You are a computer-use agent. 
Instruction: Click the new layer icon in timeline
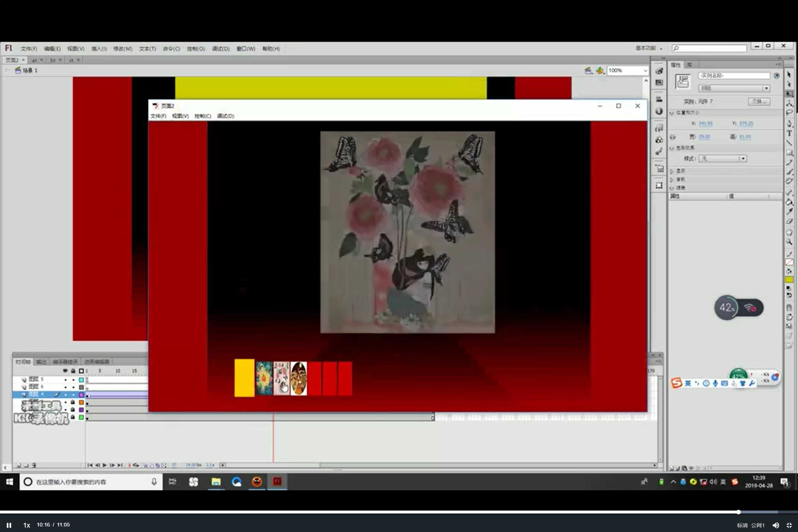point(18,465)
